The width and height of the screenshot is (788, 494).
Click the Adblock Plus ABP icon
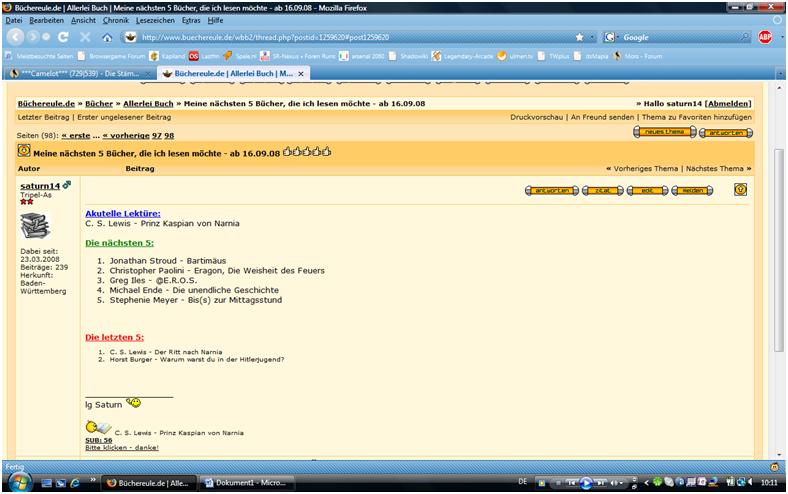click(x=765, y=37)
